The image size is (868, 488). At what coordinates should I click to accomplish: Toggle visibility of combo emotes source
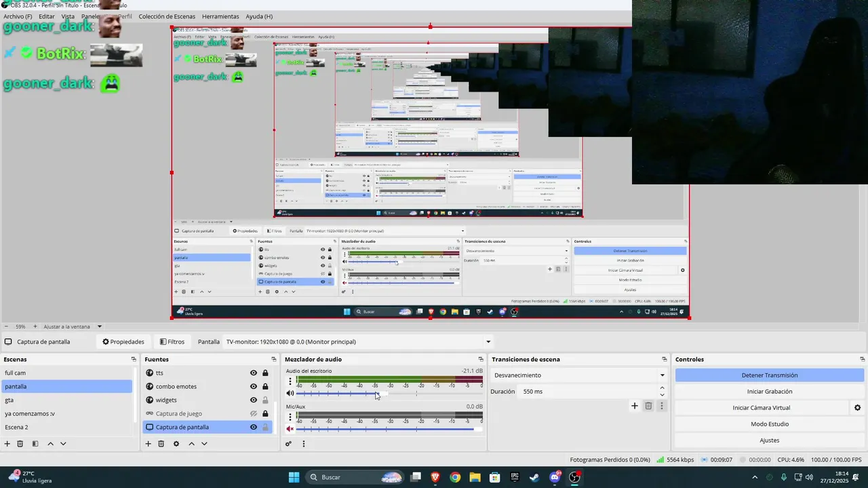[x=254, y=386]
